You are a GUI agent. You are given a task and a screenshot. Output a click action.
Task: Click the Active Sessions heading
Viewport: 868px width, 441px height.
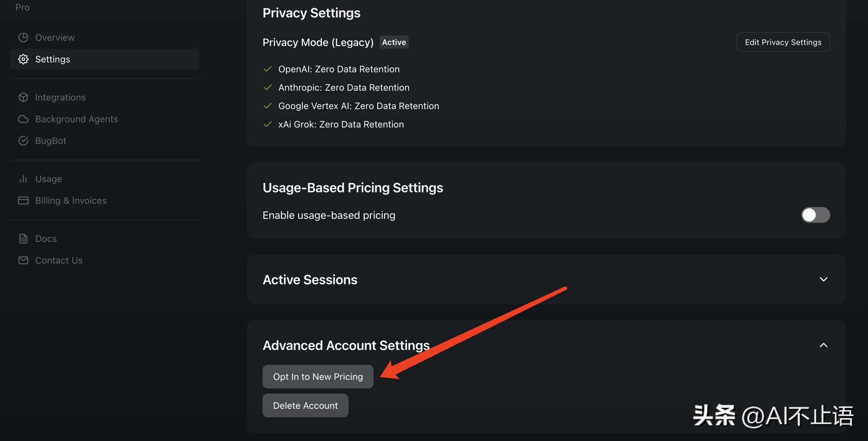pyautogui.click(x=310, y=280)
